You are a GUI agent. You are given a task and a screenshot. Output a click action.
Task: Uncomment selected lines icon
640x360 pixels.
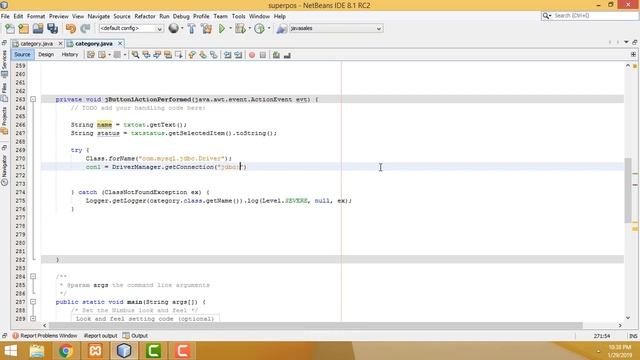click(x=287, y=55)
